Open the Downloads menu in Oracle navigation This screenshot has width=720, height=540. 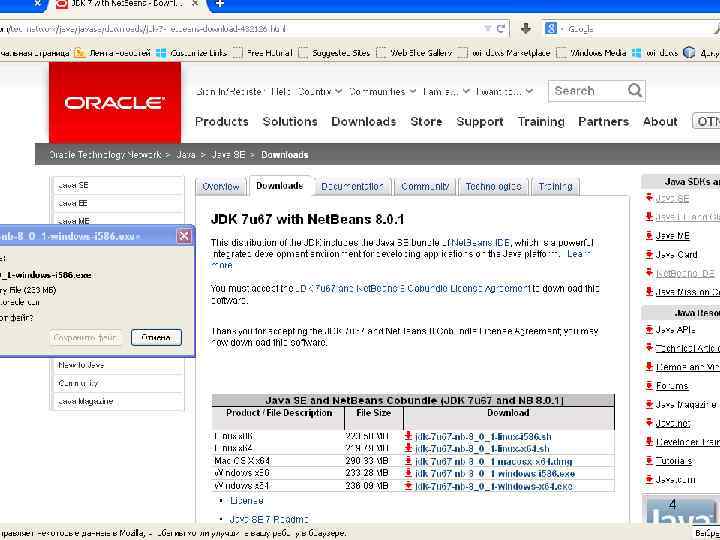364,122
